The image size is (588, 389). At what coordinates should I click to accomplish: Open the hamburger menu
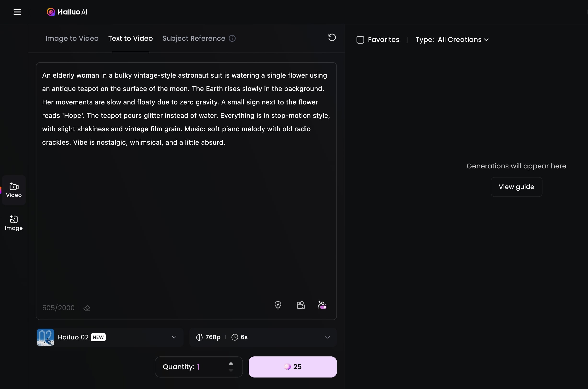point(17,12)
